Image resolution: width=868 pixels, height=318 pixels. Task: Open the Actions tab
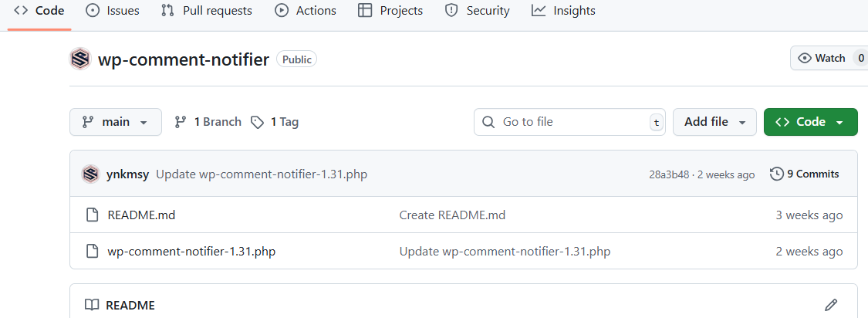(x=306, y=11)
